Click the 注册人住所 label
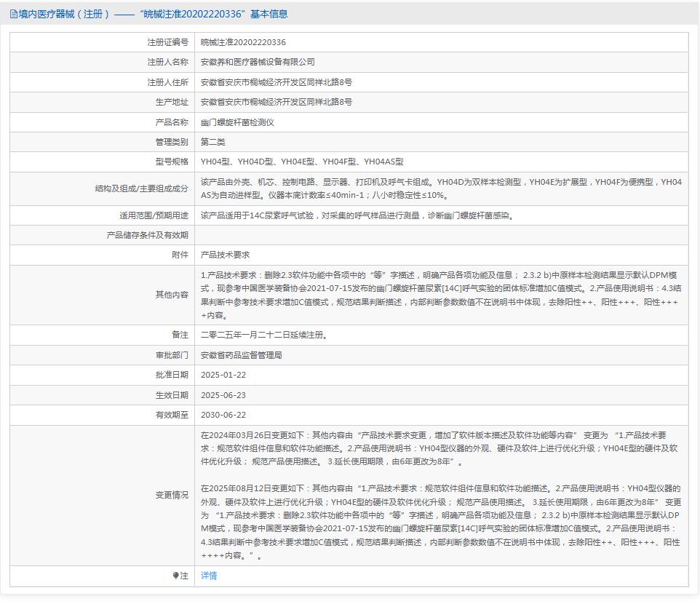700x604 pixels. click(x=168, y=82)
